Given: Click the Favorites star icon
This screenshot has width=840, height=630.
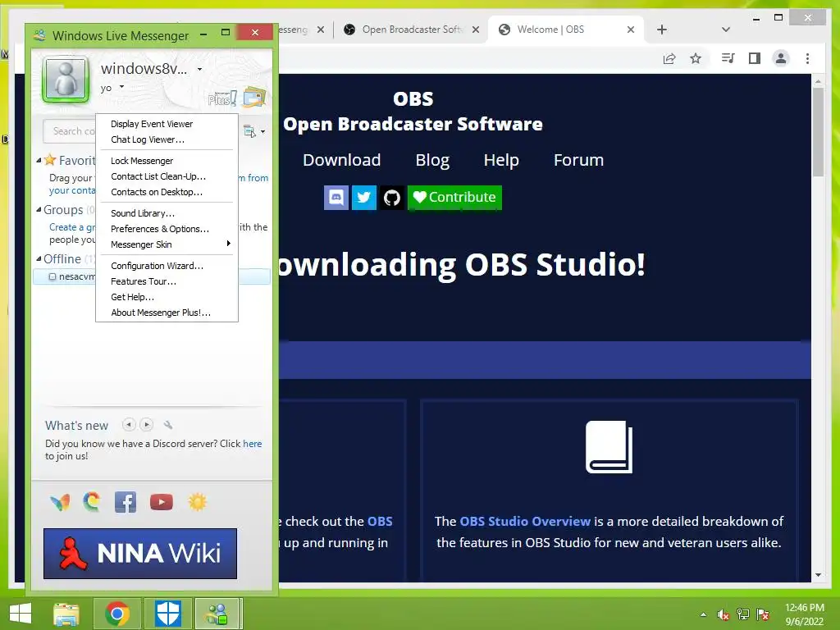Looking at the screenshot, I should 50,160.
